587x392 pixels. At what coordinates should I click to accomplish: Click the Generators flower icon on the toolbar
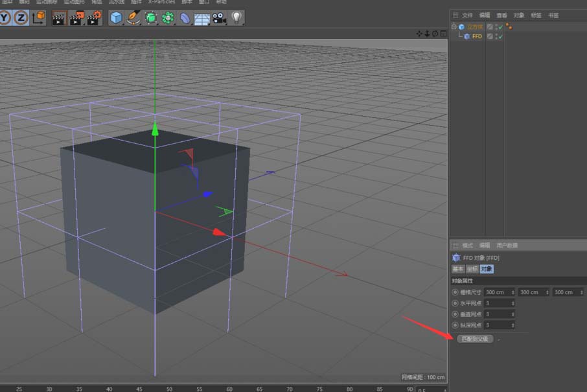pyautogui.click(x=168, y=17)
